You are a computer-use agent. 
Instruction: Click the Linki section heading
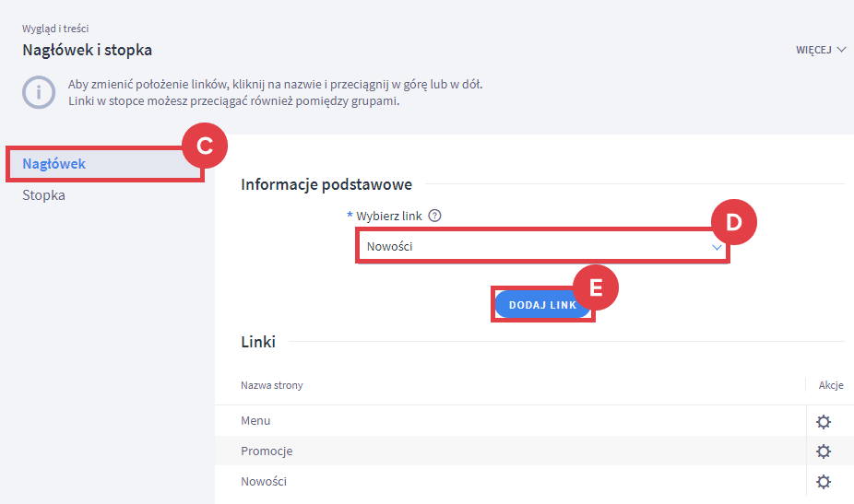[x=258, y=342]
